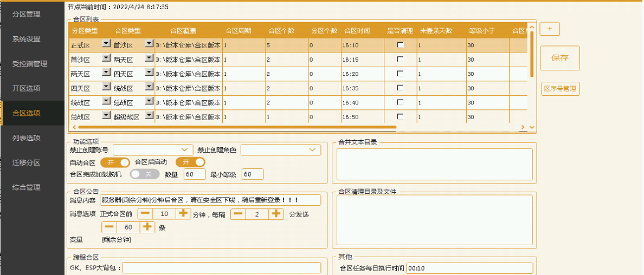Increase message count 条 with plus button
Viewport: 644px width, 275px height.
(147, 227)
